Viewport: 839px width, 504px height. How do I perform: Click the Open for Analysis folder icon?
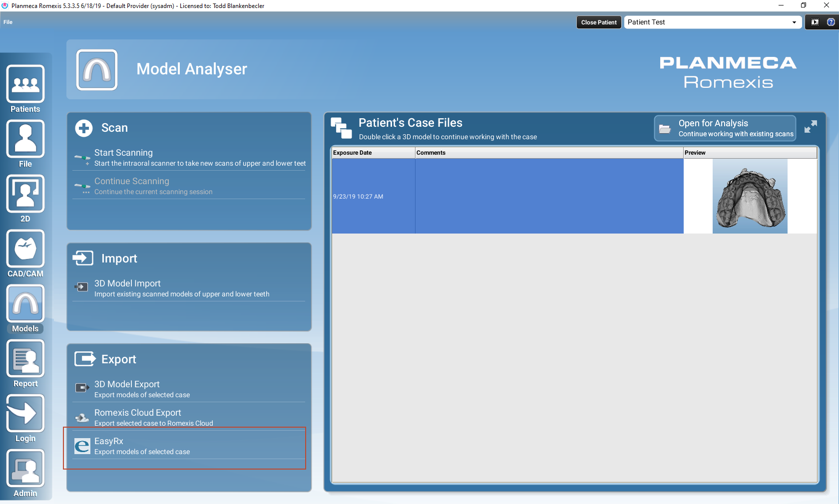(x=665, y=129)
